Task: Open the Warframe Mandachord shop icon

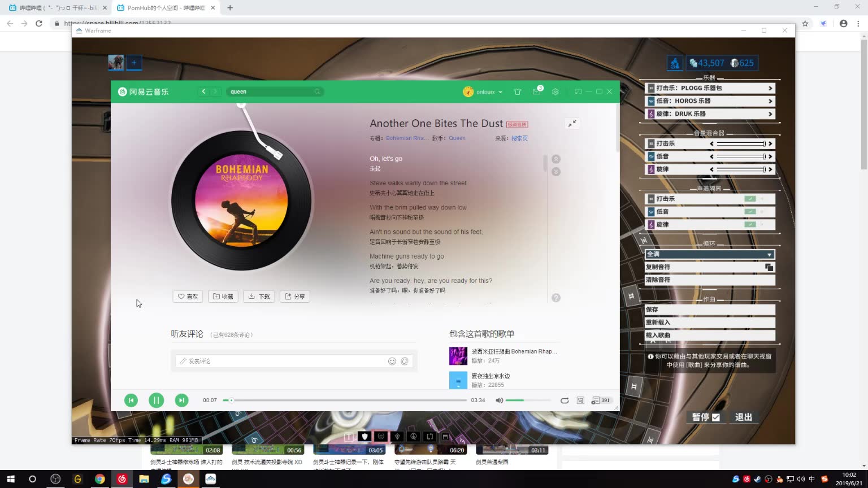Action: pyautogui.click(x=675, y=63)
